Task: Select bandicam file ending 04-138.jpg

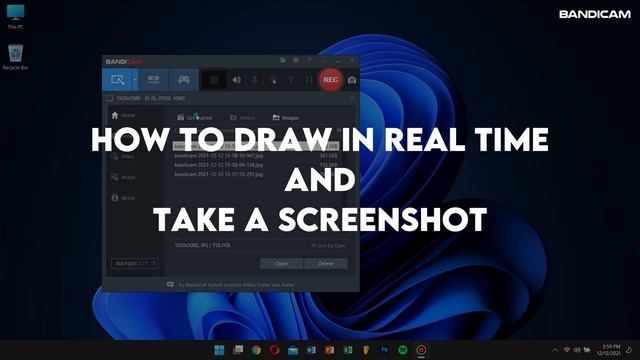Action: (256, 165)
